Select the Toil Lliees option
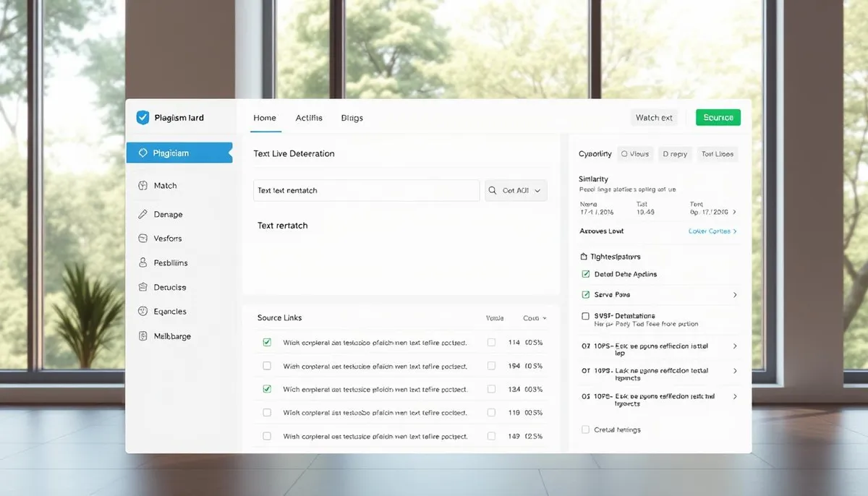The height and width of the screenshot is (496, 868). tap(718, 154)
